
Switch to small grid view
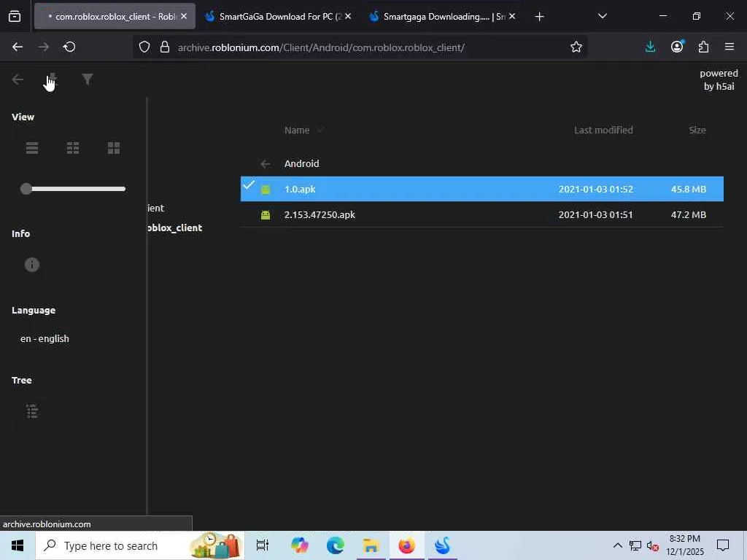[73, 148]
